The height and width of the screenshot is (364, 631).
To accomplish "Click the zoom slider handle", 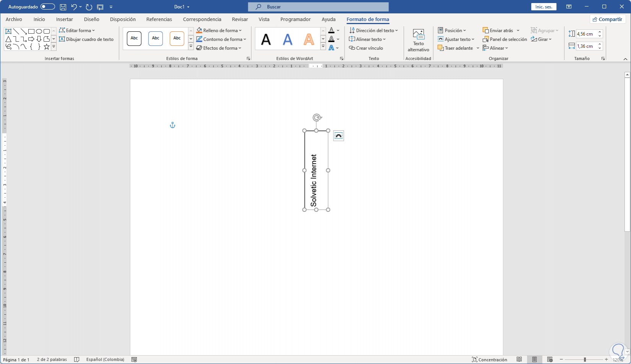I will pos(585,359).
